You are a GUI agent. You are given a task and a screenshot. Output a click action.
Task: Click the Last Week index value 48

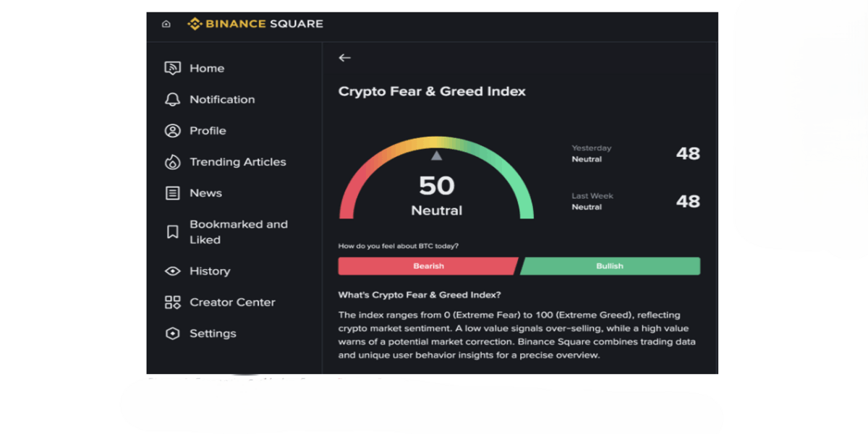point(688,201)
